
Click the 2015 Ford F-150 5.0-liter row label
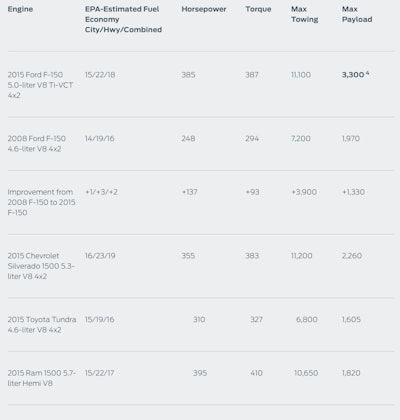(40, 85)
